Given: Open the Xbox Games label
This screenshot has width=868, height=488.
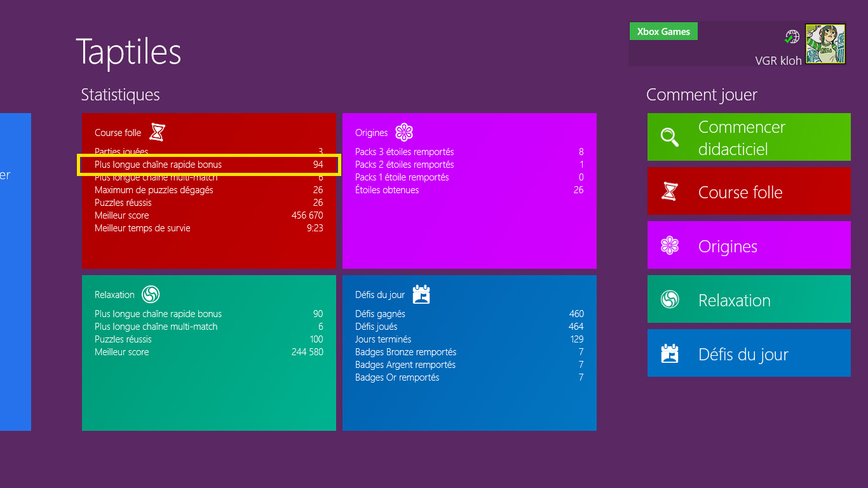Looking at the screenshot, I should tap(663, 32).
